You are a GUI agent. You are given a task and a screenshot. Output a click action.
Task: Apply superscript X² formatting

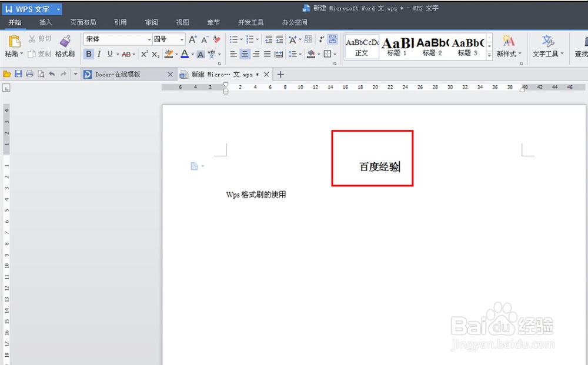click(145, 54)
